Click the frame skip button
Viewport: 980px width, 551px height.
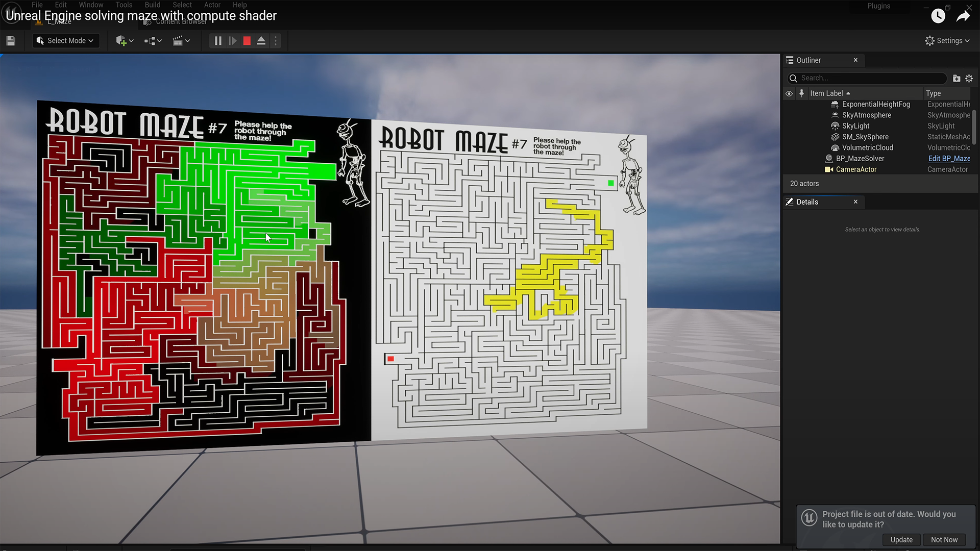point(233,41)
